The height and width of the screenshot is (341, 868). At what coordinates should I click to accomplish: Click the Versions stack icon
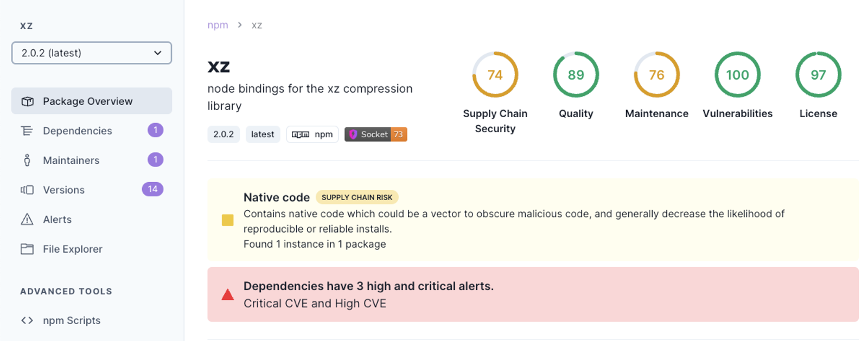tap(27, 190)
